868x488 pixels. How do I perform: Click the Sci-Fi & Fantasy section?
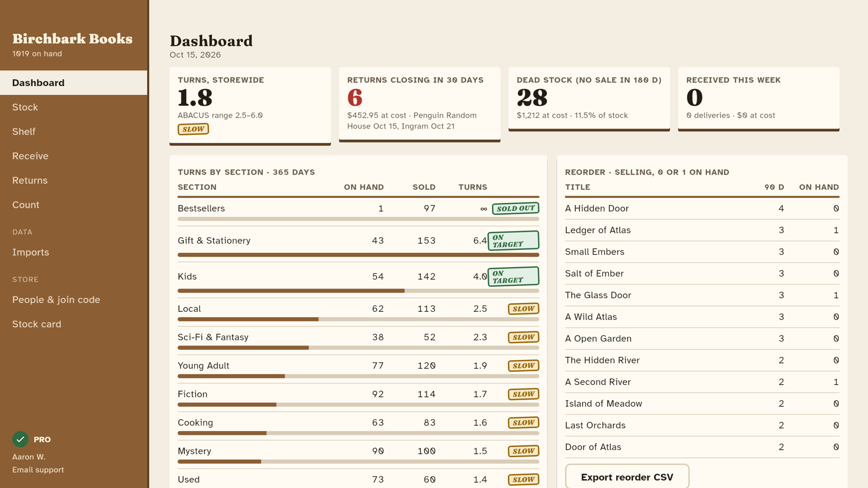(x=213, y=337)
